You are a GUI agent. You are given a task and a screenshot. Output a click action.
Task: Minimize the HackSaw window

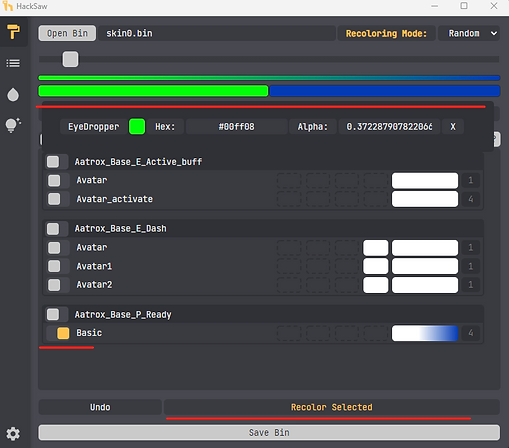434,6
